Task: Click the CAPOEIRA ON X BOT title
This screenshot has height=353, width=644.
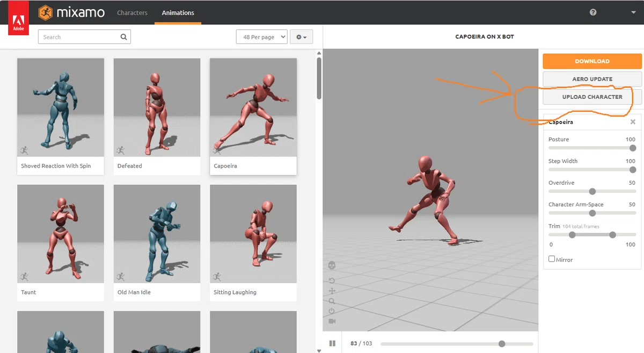Action: [x=485, y=37]
